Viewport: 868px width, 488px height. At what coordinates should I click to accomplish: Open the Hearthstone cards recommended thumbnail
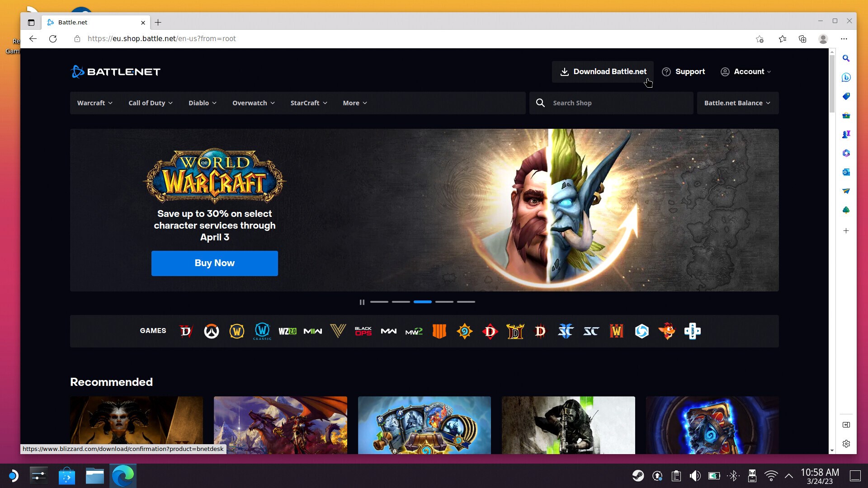pos(424,425)
